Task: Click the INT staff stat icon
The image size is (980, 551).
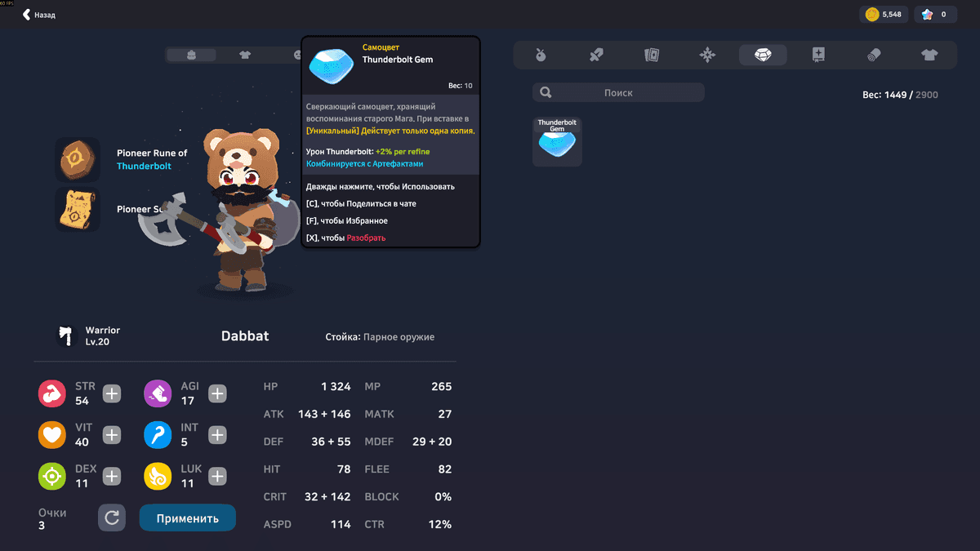Action: 158,435
